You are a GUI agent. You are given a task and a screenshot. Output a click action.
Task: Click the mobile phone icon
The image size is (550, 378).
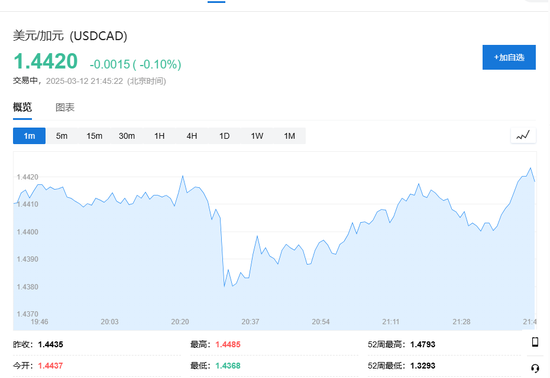(x=535, y=342)
